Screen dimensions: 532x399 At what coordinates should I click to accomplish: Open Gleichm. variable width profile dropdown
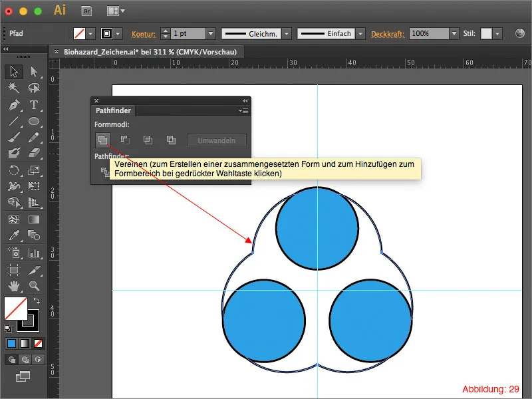[x=287, y=34]
